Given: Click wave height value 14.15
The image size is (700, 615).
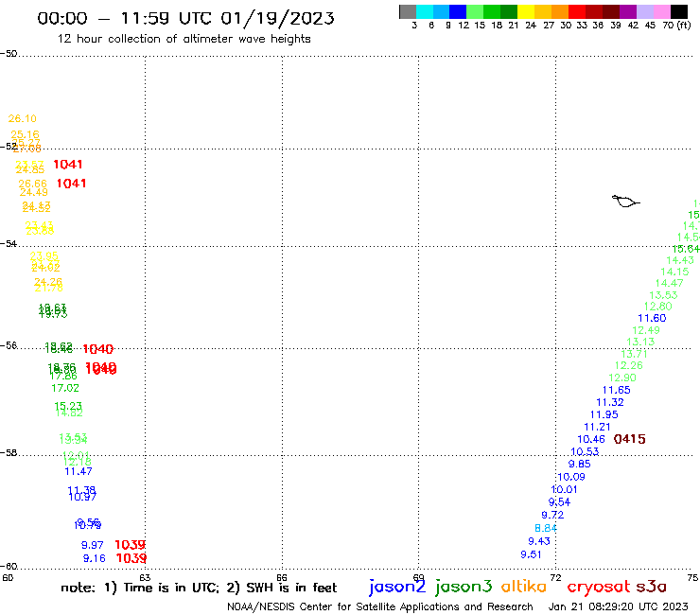Looking at the screenshot, I should [x=675, y=272].
